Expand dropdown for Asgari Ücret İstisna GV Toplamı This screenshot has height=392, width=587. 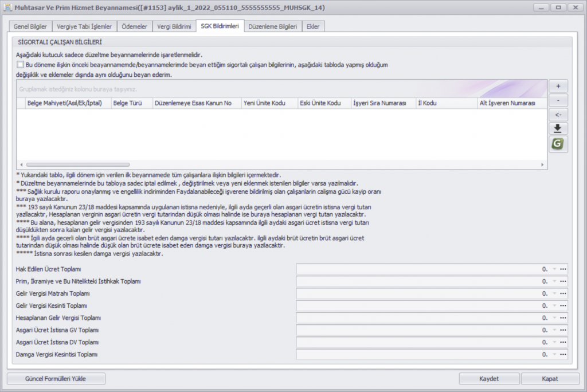coord(554,330)
